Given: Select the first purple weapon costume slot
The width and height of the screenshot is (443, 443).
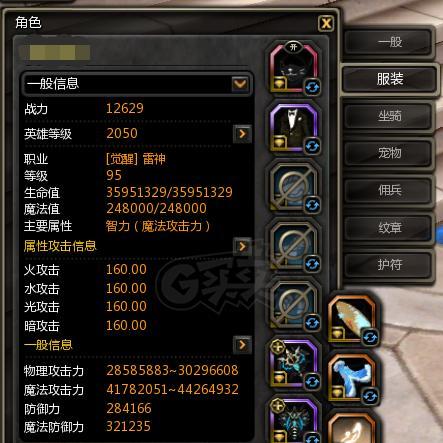Looking at the screenshot, I should point(293,363).
